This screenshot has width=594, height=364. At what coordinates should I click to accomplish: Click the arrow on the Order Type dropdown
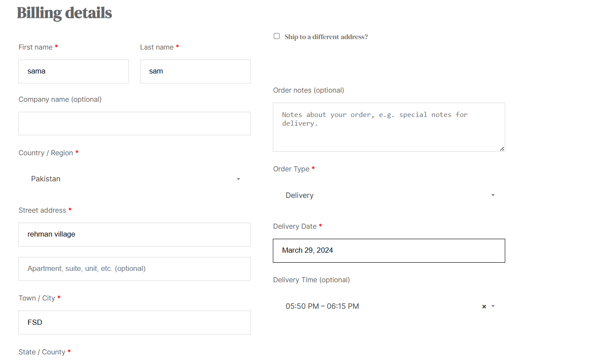click(x=493, y=195)
